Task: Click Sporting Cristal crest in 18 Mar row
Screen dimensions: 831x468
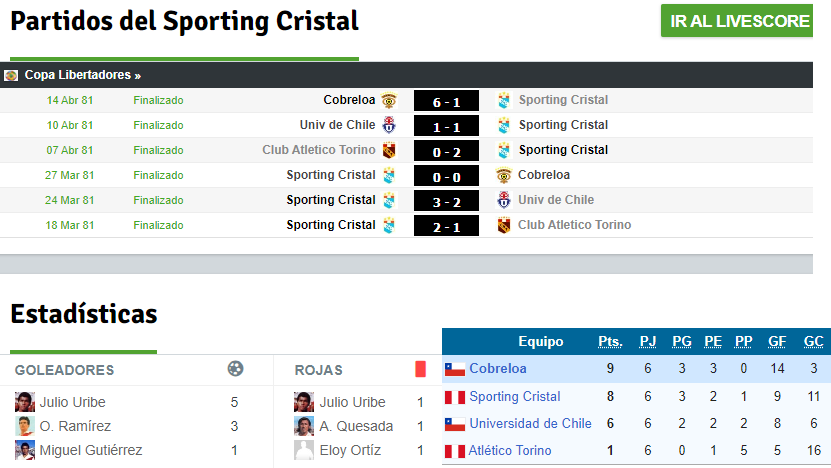Action: coord(389,225)
